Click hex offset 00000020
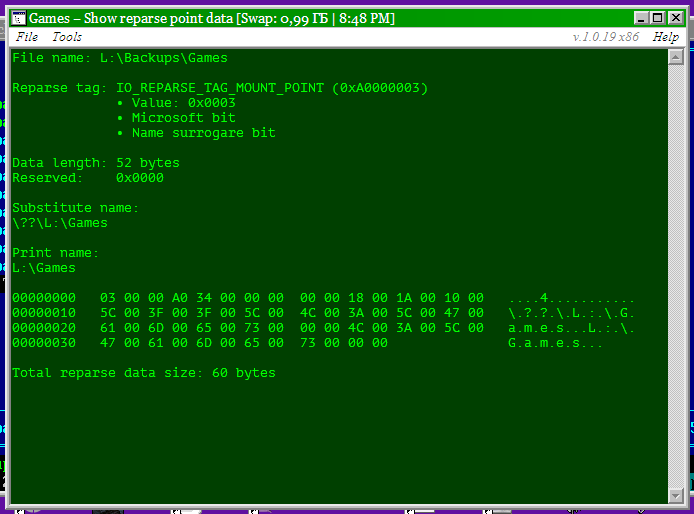This screenshot has width=694, height=514. [x=44, y=328]
